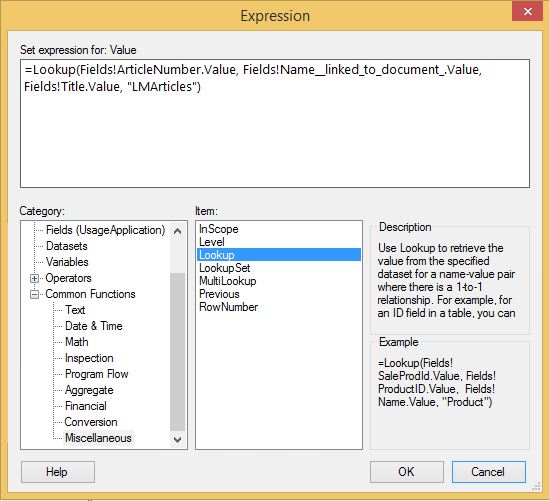Click the Lookup example text
Screen dimensions: 549x501
(x=437, y=382)
